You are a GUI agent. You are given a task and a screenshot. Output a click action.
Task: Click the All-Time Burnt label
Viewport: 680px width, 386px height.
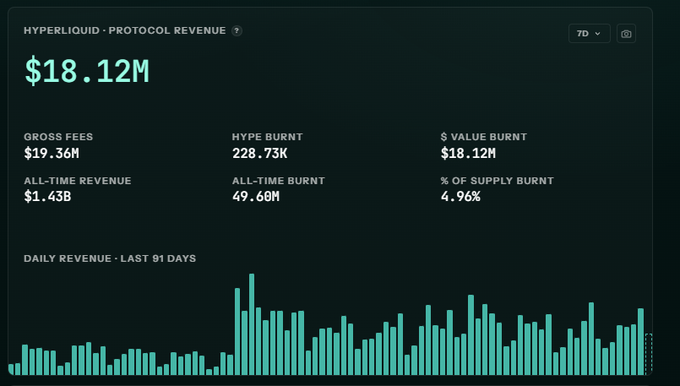(278, 180)
